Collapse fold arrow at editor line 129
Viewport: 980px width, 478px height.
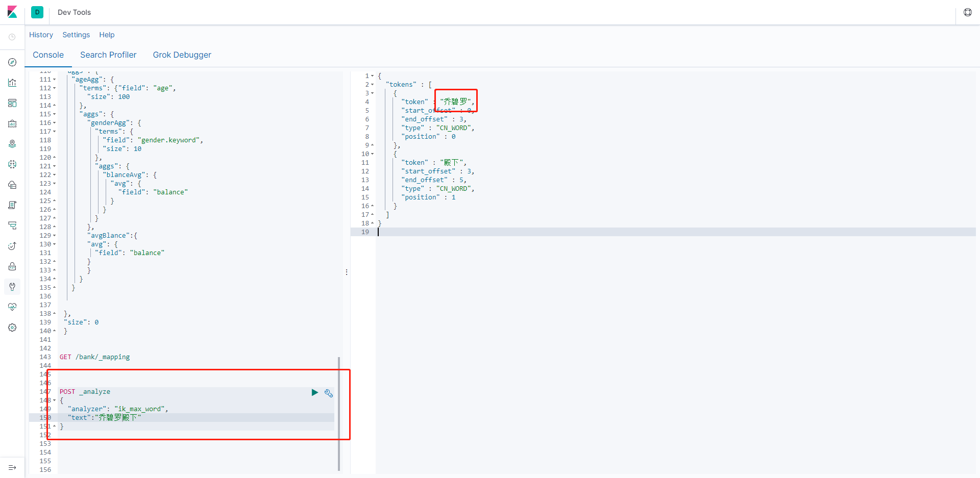tap(55, 236)
